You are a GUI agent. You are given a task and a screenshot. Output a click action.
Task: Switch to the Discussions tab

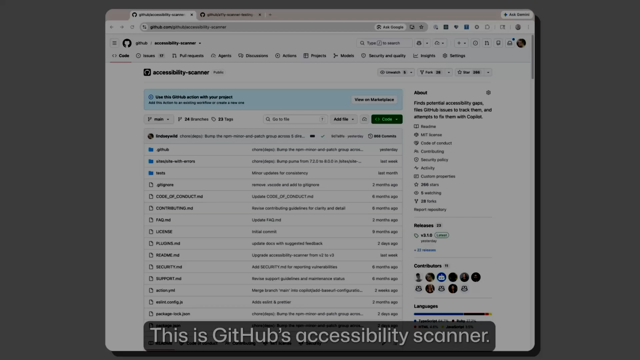253,56
